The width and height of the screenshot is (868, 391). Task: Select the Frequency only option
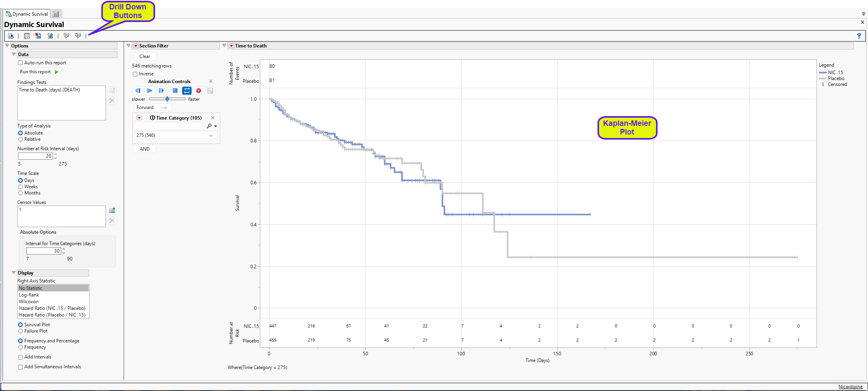pyautogui.click(x=20, y=347)
